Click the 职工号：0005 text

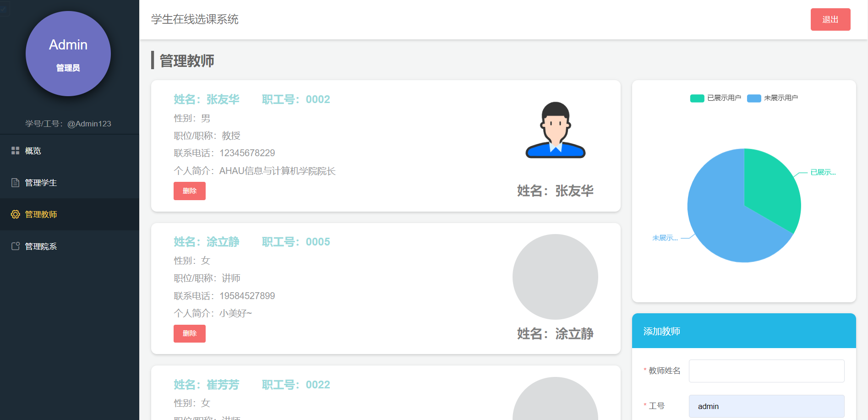[296, 242]
